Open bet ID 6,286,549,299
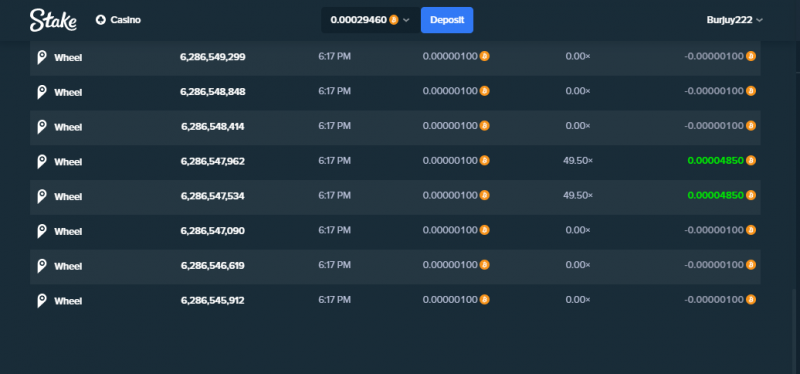800x374 pixels. click(213, 57)
